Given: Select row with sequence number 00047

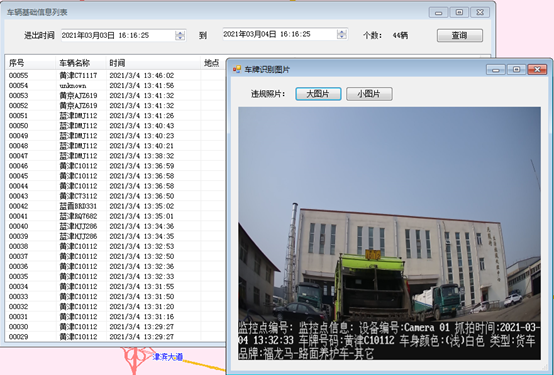Looking at the screenshot, I should click(116, 156).
